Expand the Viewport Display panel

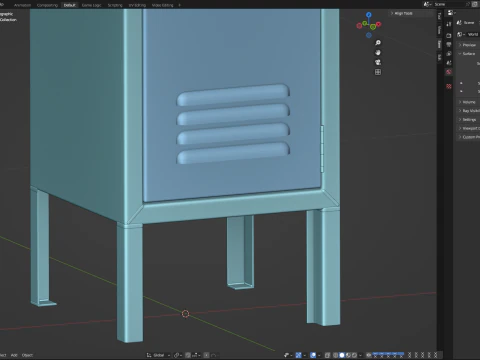click(468, 128)
